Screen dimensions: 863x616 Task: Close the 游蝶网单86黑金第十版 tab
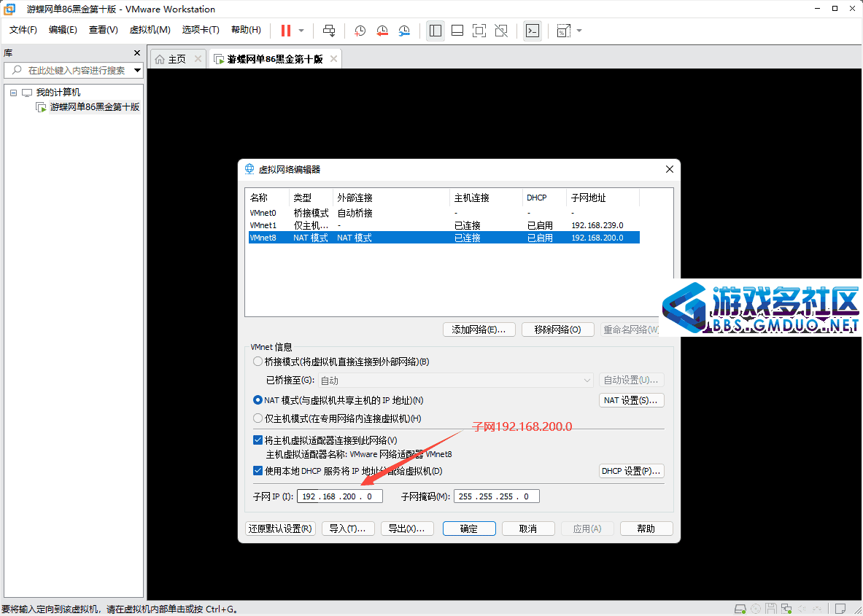click(x=333, y=59)
